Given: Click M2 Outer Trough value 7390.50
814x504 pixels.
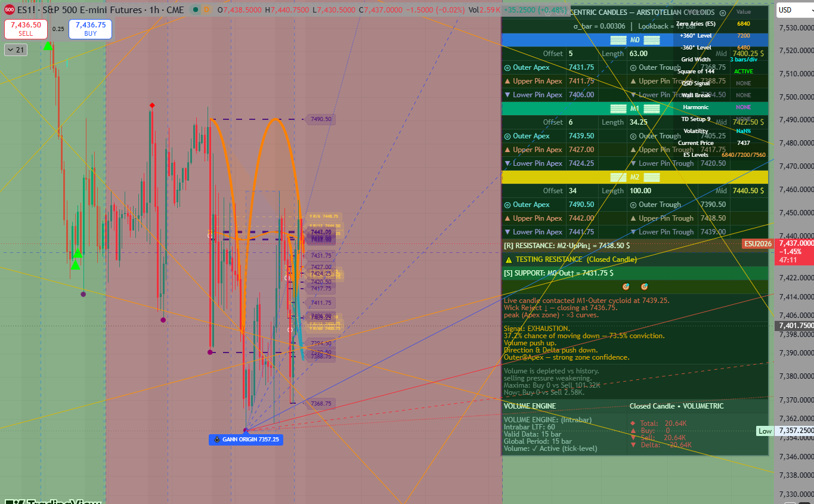Looking at the screenshot, I should click(x=713, y=205).
